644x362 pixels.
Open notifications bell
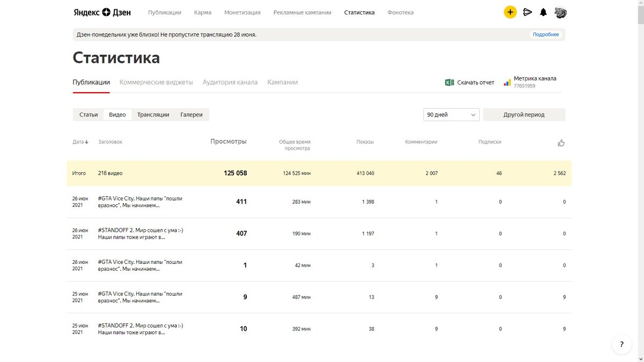tap(543, 12)
